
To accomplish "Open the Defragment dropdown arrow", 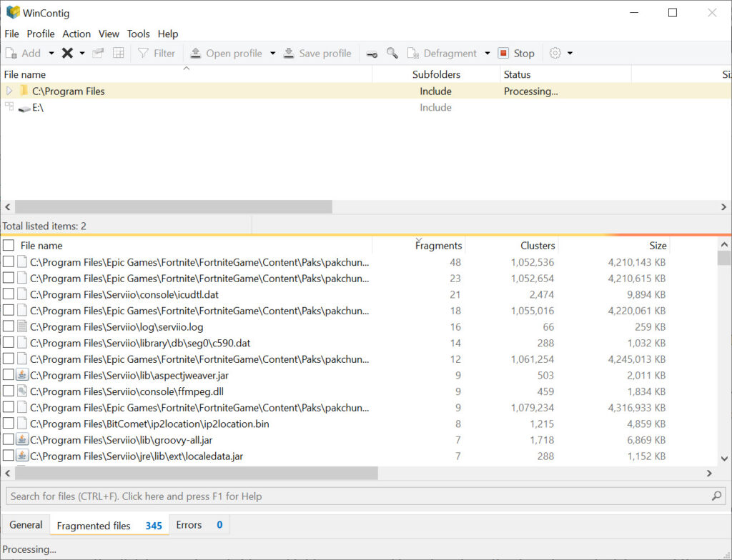I will coord(488,53).
